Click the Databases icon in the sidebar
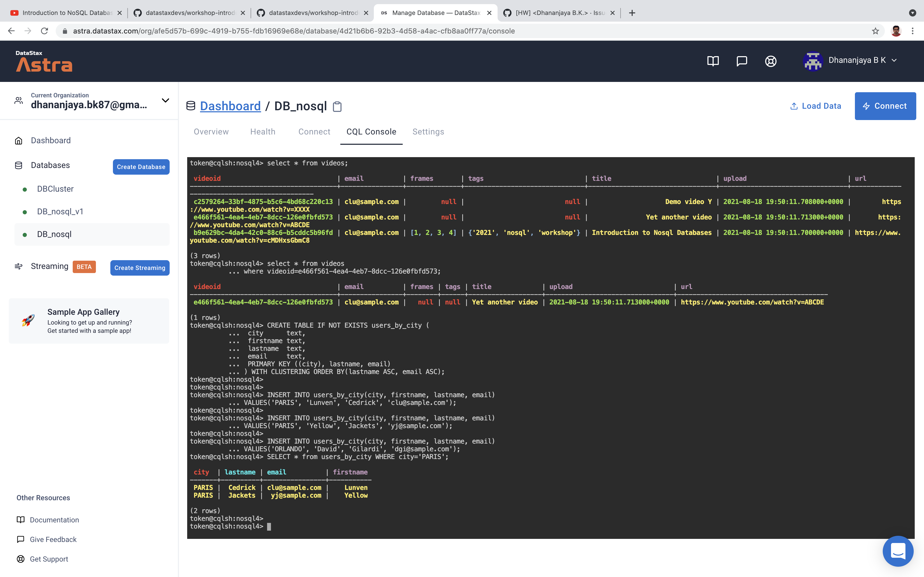 coord(18,165)
